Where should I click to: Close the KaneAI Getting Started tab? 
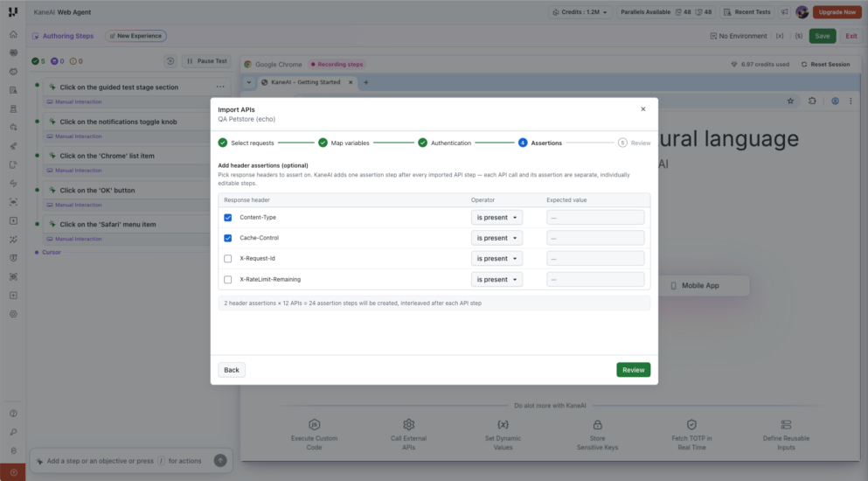[x=351, y=82]
